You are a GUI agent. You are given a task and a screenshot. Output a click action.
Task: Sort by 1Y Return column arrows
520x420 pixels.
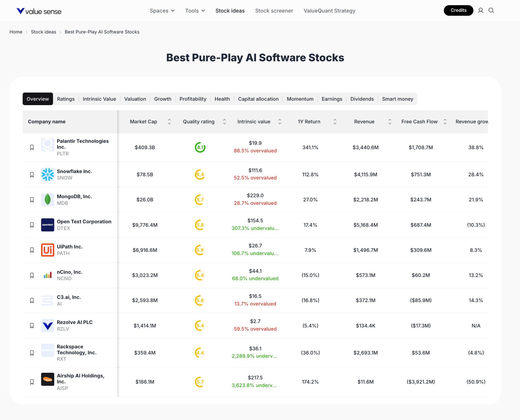click(335, 122)
